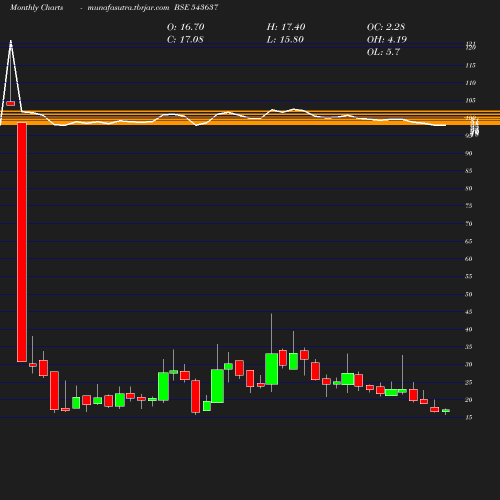
Task: Click the munafasutra.tbrjar.com source label
Action: [128, 8]
